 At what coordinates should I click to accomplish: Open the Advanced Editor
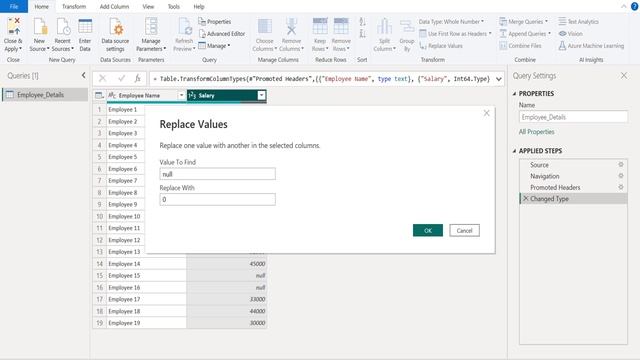pos(222,34)
